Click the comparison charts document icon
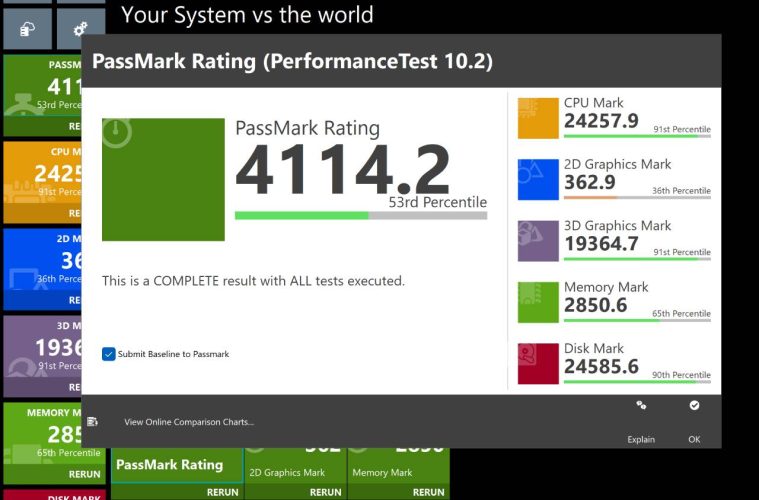 (x=92, y=422)
